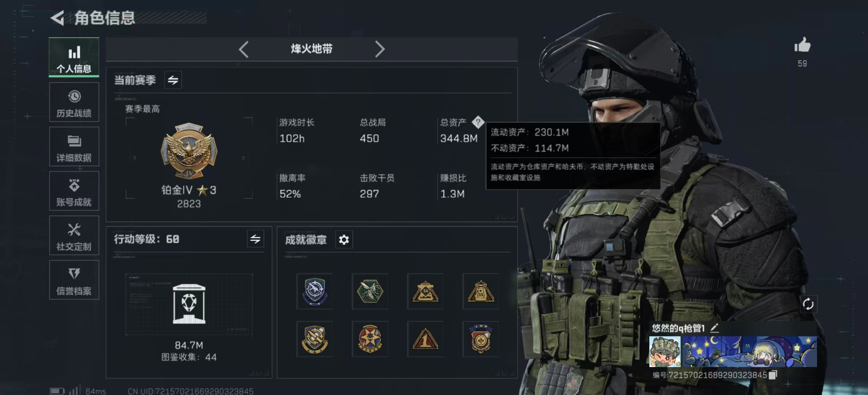The image size is (868, 395).
Task: Open the 成就徽章 gear settings
Action: (344, 240)
